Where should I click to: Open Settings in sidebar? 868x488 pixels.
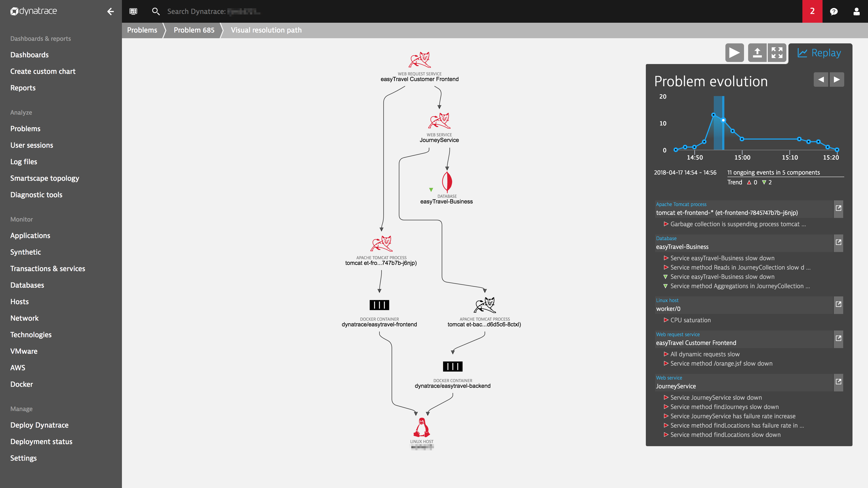click(23, 458)
